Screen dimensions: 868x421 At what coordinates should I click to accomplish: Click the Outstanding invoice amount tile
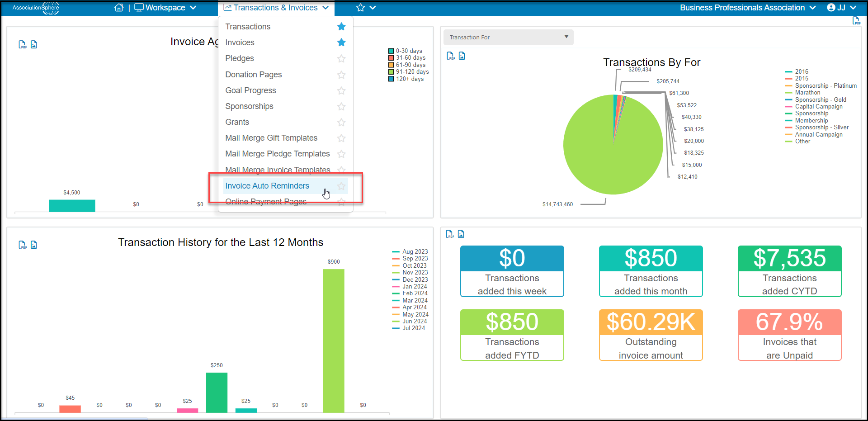[x=651, y=335]
